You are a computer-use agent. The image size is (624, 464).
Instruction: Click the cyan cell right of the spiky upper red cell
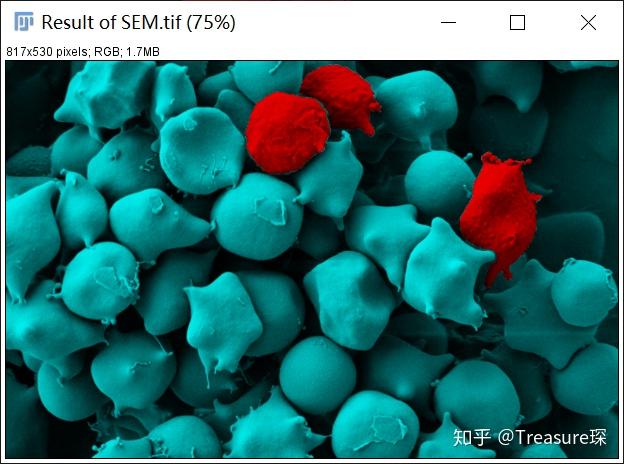click(x=416, y=107)
